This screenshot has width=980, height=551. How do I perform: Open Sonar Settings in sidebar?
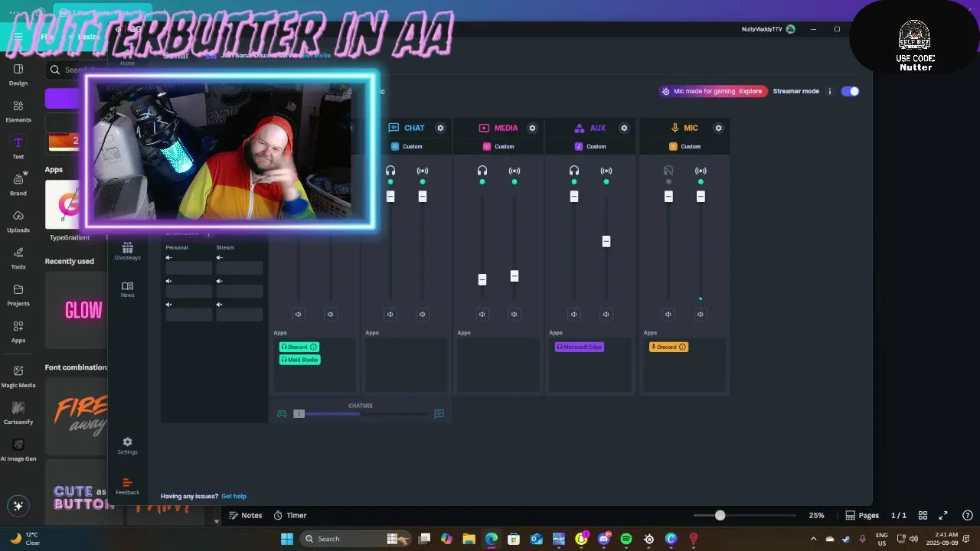coord(127,445)
